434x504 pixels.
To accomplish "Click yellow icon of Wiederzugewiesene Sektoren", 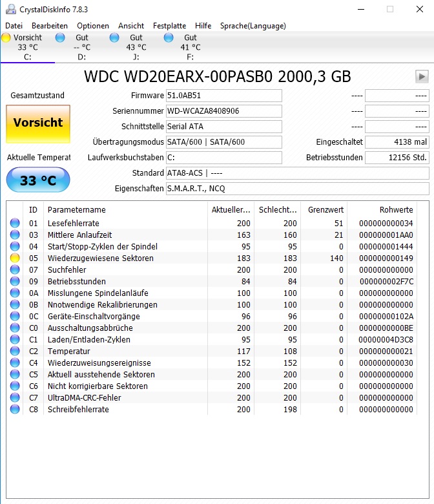I will (15, 258).
